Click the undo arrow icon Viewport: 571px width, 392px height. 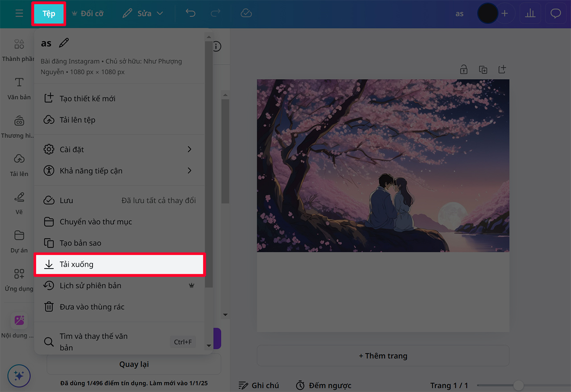pyautogui.click(x=190, y=13)
